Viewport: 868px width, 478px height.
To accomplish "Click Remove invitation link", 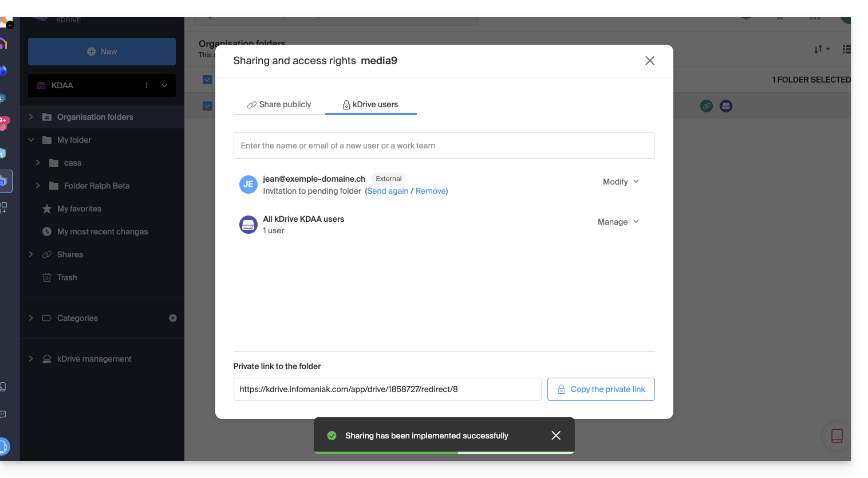I will point(431,191).
